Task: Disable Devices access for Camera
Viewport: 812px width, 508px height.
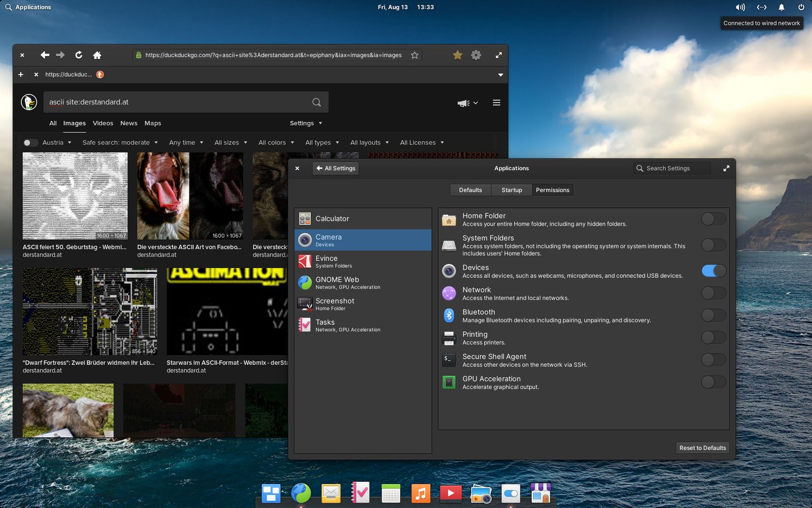Action: point(714,271)
